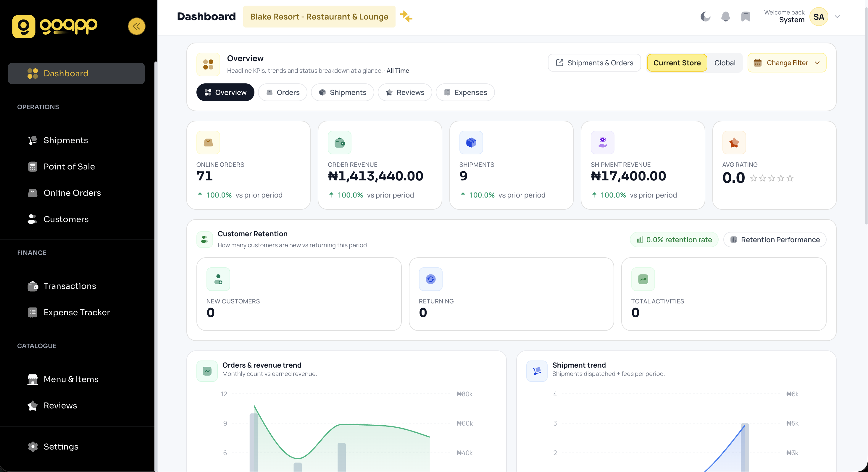
Task: Click the Shipment Revenue hand icon
Action: point(602,143)
